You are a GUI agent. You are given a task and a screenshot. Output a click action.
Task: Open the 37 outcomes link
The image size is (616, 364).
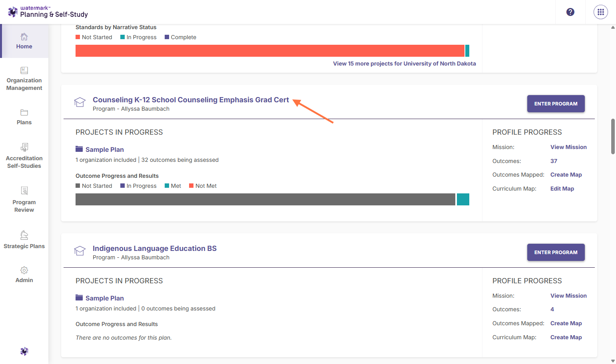(x=554, y=161)
